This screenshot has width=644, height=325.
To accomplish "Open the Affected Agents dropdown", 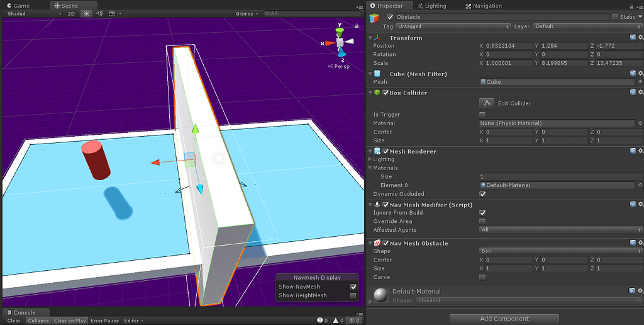I will [x=560, y=230].
